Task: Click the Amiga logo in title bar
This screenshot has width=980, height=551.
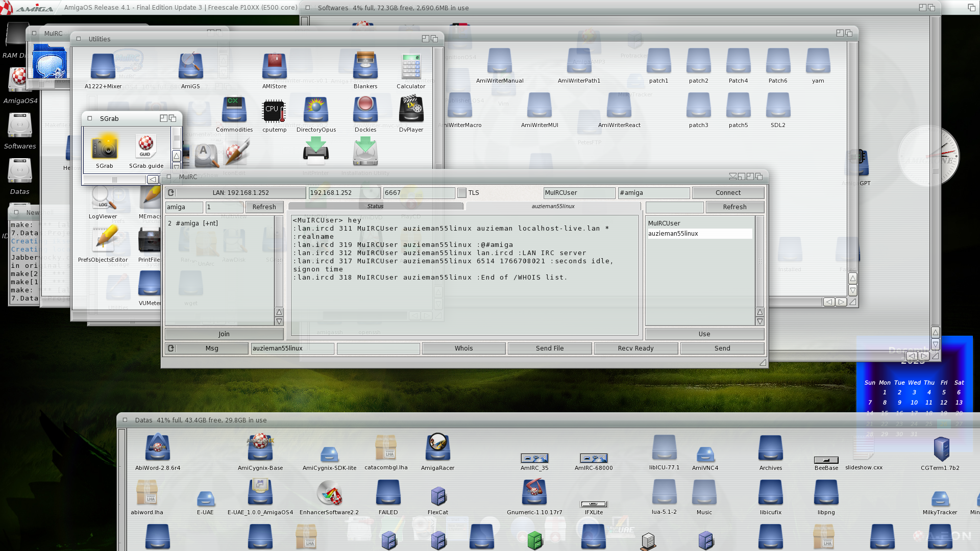Action: click(28, 8)
